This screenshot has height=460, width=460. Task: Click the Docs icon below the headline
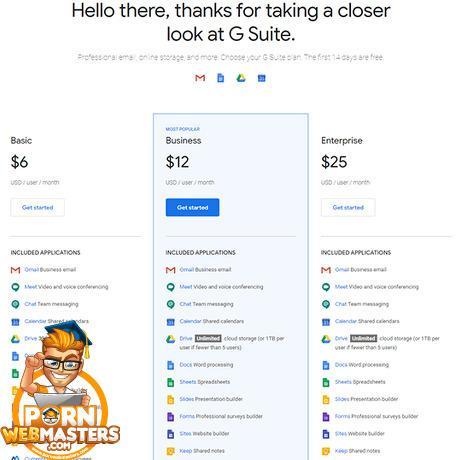pyautogui.click(x=221, y=78)
